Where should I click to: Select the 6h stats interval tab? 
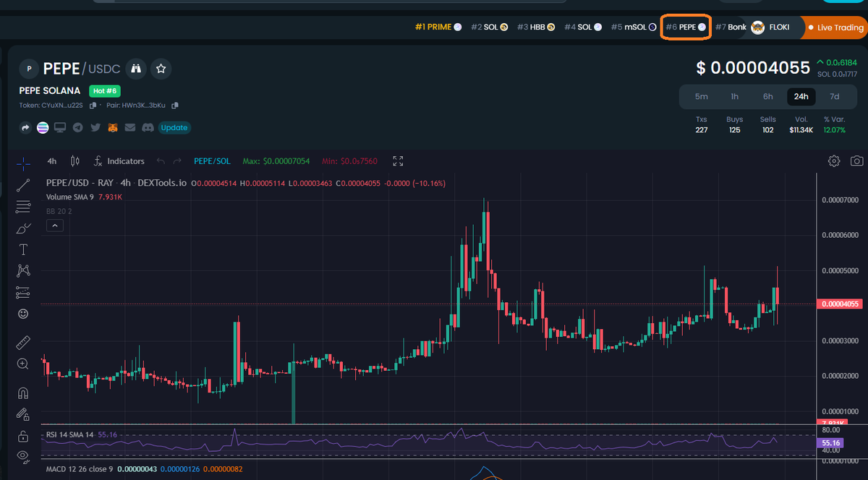[767, 96]
